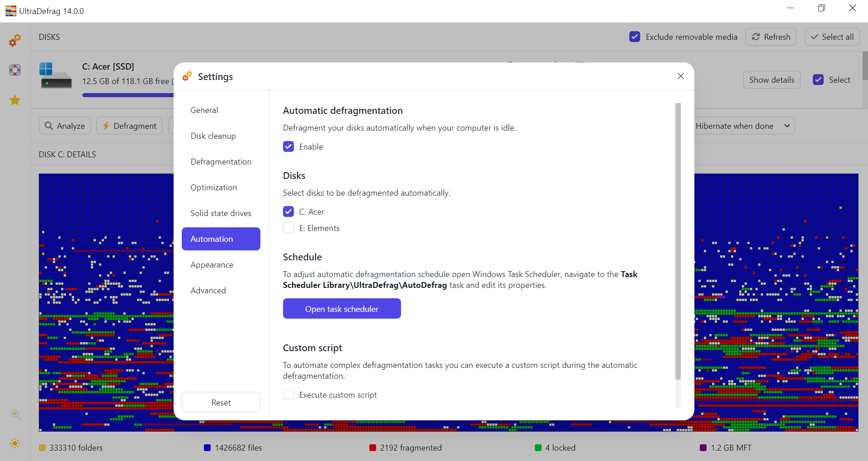Click Show details for drive C:
Image resolution: width=868 pixels, height=461 pixels.
click(x=772, y=80)
